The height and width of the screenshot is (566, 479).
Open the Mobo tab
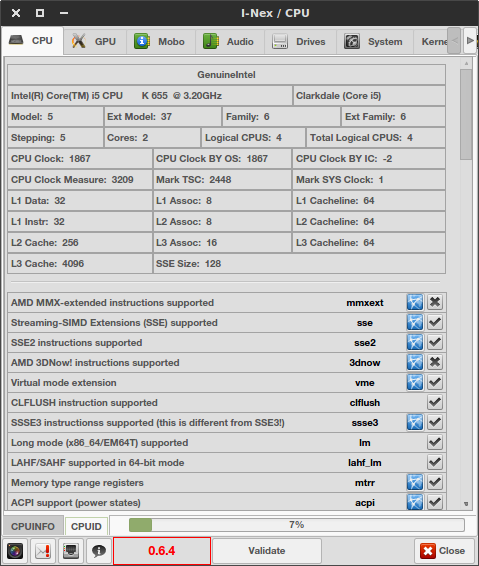tap(161, 42)
